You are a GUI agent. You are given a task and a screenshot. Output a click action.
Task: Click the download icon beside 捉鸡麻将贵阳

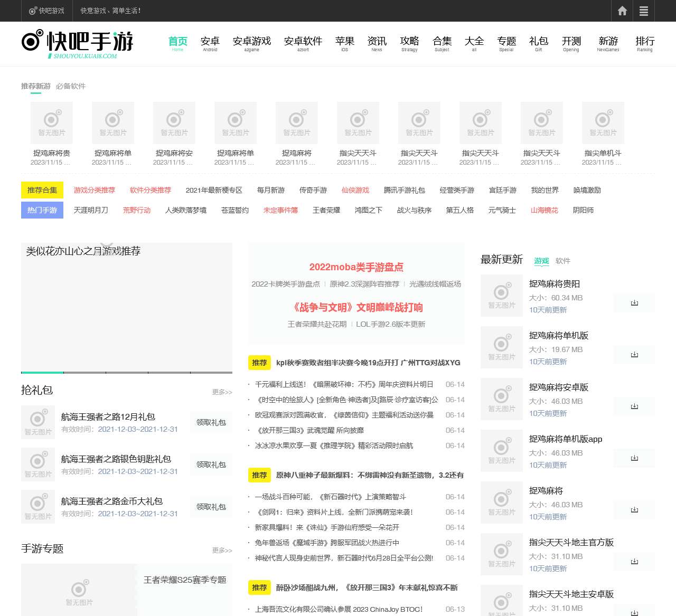click(634, 303)
